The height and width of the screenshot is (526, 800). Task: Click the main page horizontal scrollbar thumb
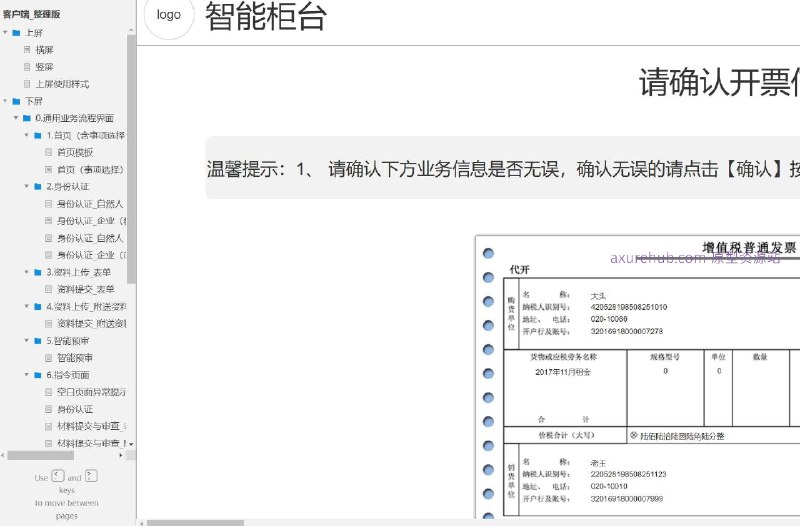(x=195, y=523)
